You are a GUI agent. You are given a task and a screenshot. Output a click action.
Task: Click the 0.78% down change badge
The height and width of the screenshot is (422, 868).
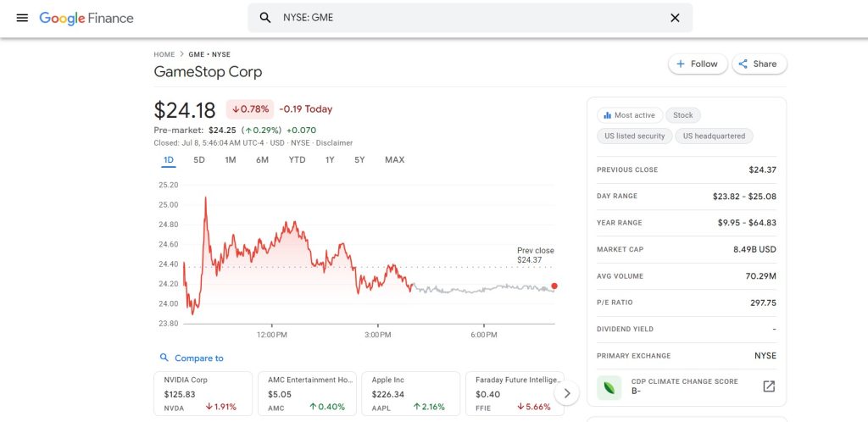pos(250,109)
